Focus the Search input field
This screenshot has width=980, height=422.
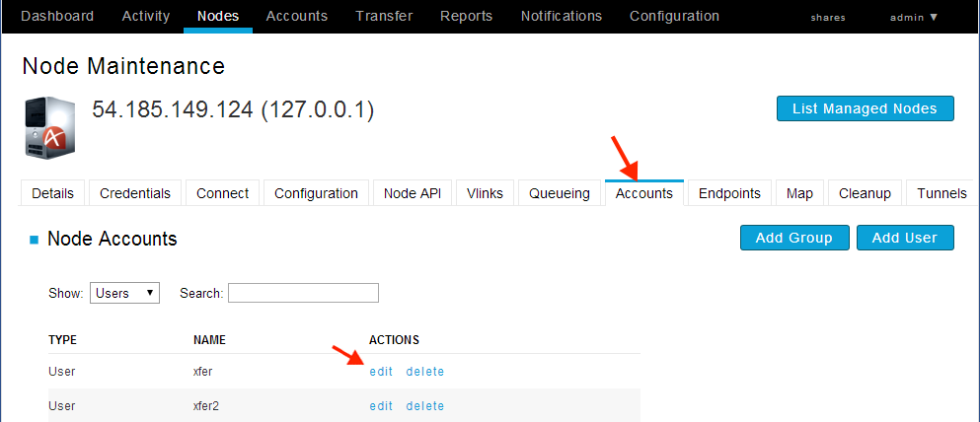(x=303, y=293)
